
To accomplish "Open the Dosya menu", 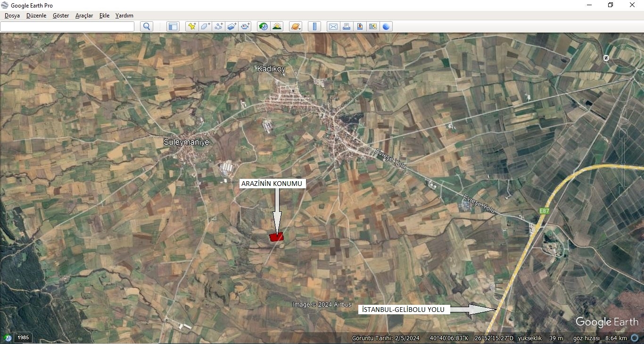I will click(12, 16).
